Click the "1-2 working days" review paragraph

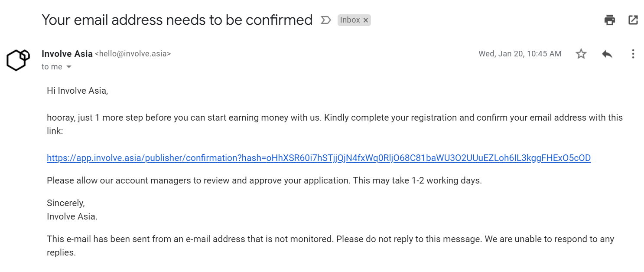264,180
